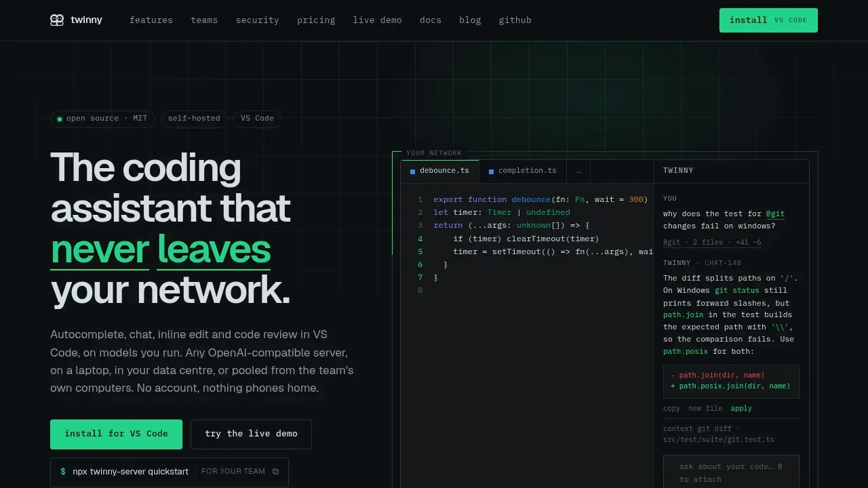This screenshot has height=488, width=868.
Task: Open the github link
Action: pos(515,20)
